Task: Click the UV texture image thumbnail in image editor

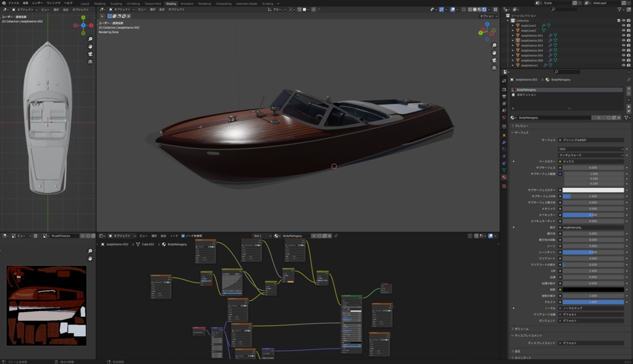Action: (46, 306)
